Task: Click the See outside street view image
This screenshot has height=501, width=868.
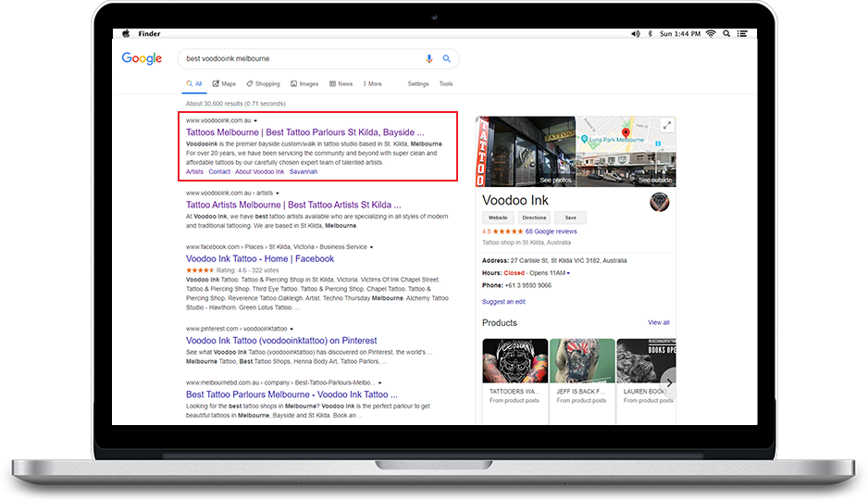Action: point(626,169)
